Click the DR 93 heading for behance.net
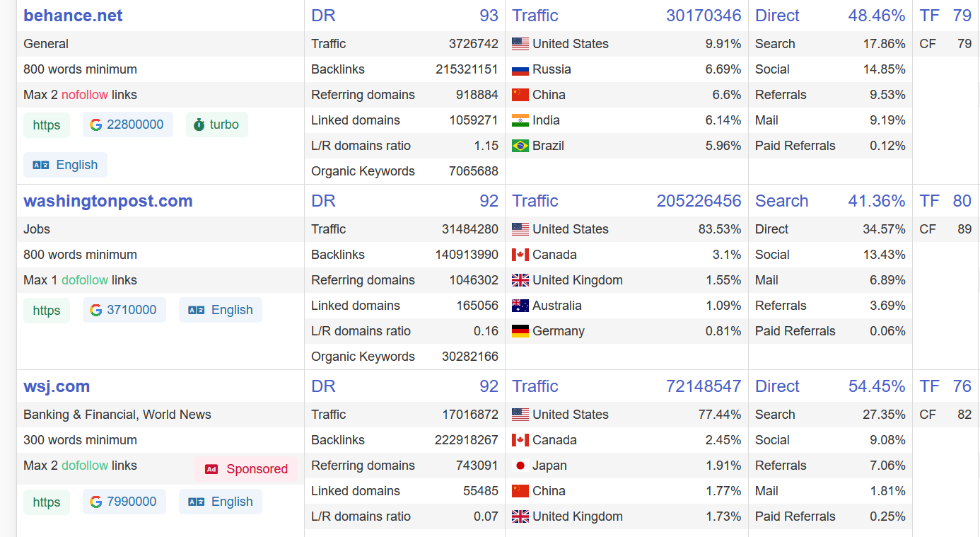The height and width of the screenshot is (537, 980). (x=404, y=16)
